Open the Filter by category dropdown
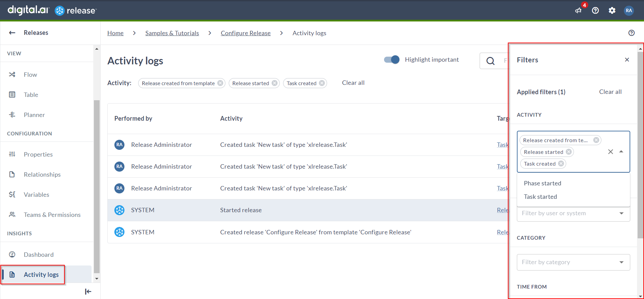The image size is (644, 299). (x=574, y=262)
